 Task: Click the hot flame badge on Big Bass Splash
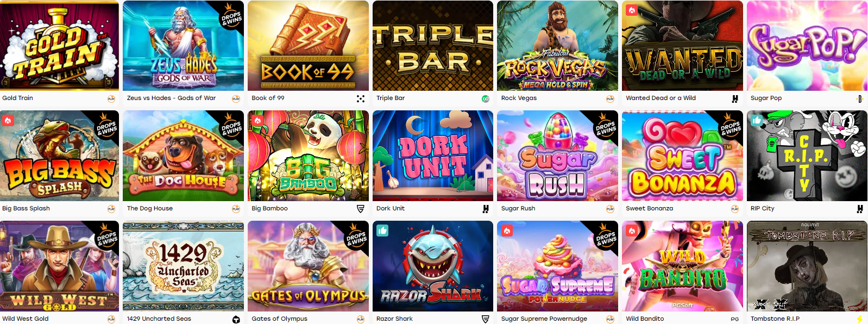coord(8,121)
